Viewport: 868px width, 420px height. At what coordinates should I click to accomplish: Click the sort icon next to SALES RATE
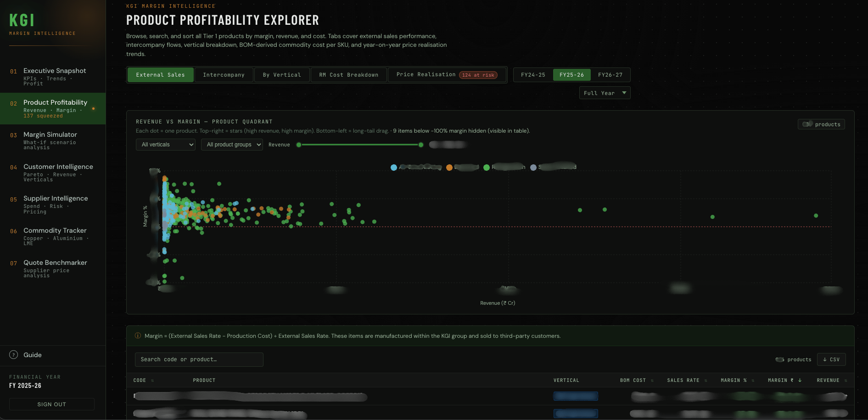(706, 381)
